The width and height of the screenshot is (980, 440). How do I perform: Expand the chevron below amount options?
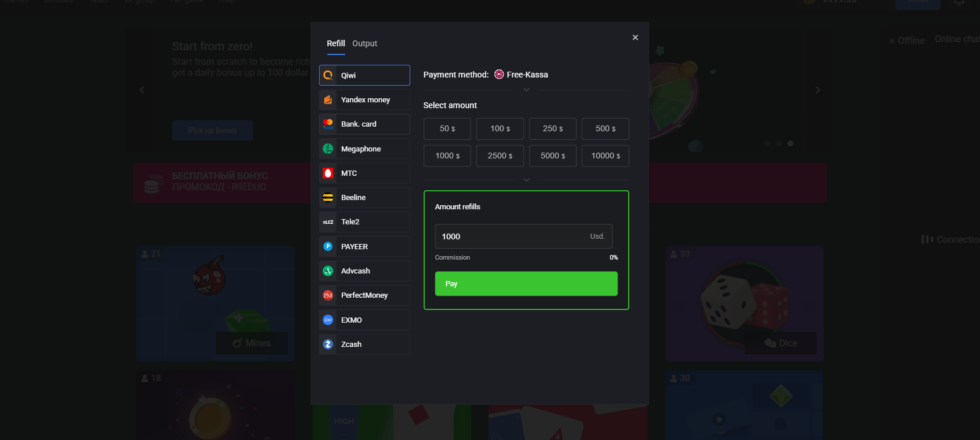point(526,180)
